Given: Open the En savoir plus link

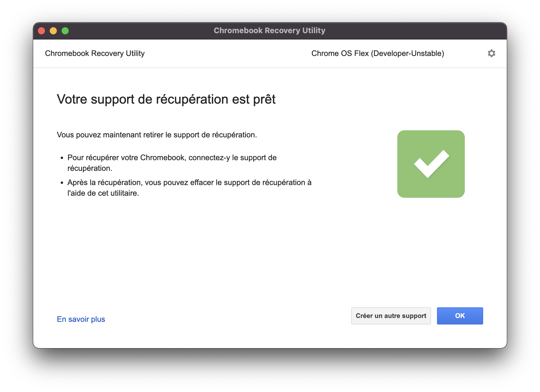Looking at the screenshot, I should tap(81, 319).
